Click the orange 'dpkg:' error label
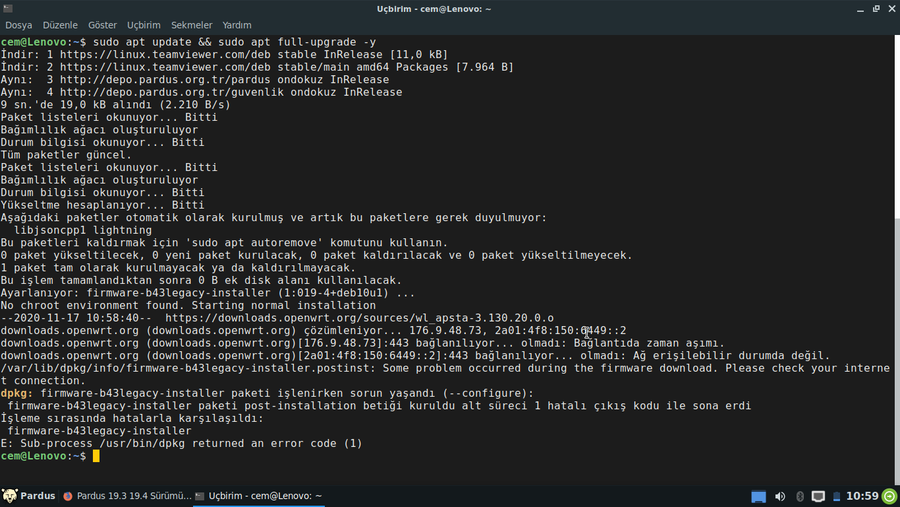Screen dimensions: 900x507 [17, 393]
